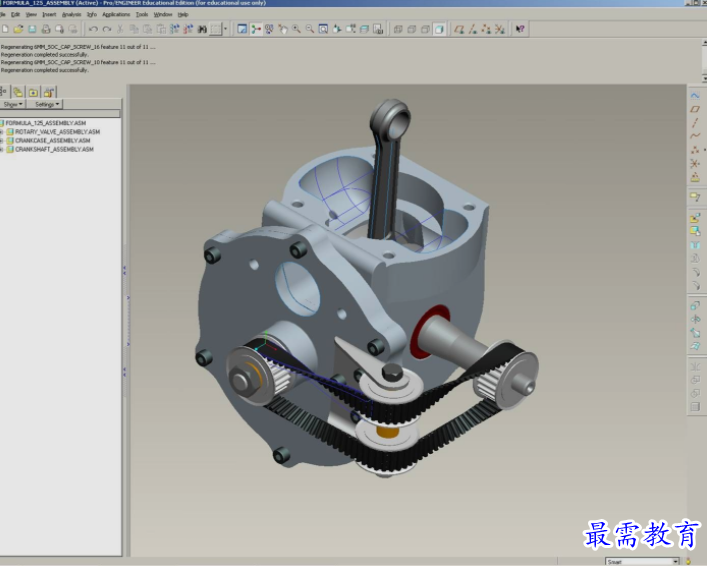Click the Folder Browser tab icon
The height and width of the screenshot is (566, 707).
pyautogui.click(x=18, y=92)
